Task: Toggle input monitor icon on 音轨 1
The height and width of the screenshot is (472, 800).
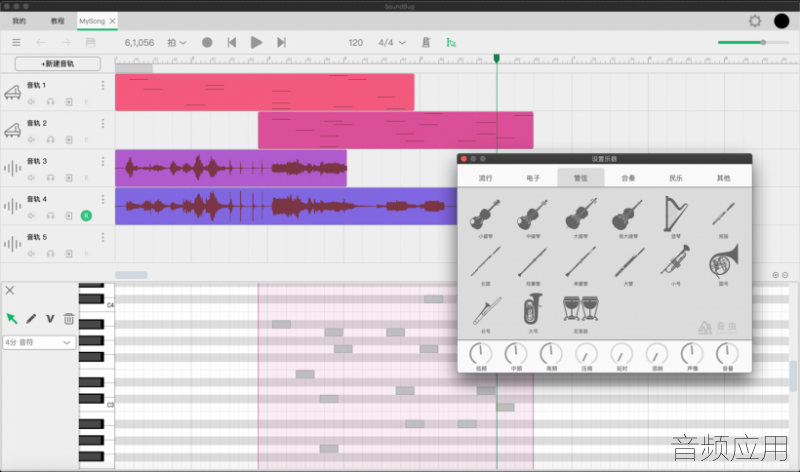Action: coord(69,102)
